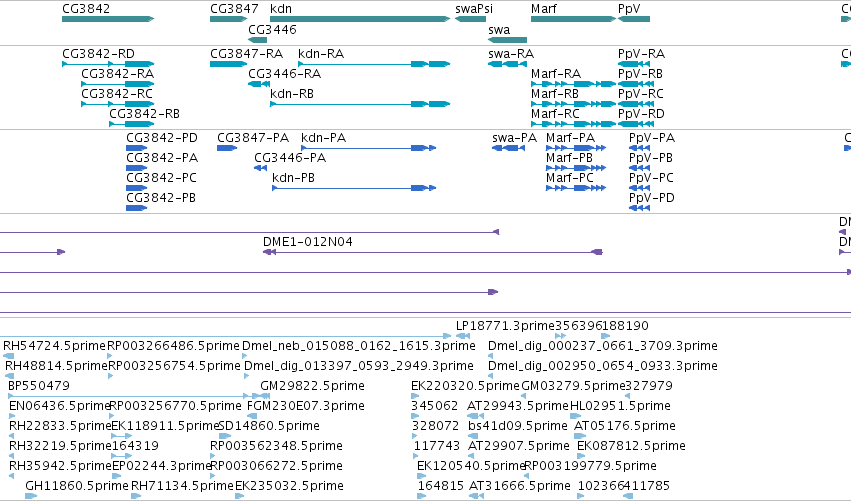Open the SD14860.5prime EST label
Image resolution: width=851 pixels, height=501 pixels.
[x=269, y=426]
